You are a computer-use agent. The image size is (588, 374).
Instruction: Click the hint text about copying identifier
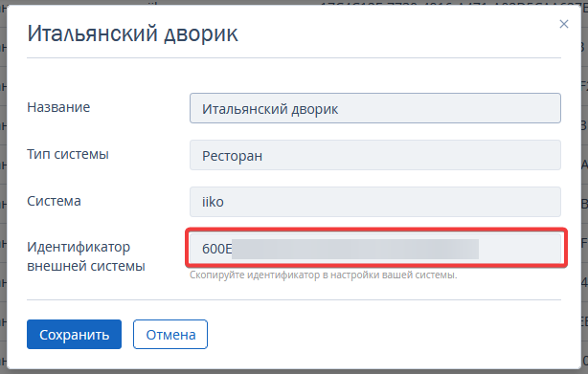click(x=324, y=275)
